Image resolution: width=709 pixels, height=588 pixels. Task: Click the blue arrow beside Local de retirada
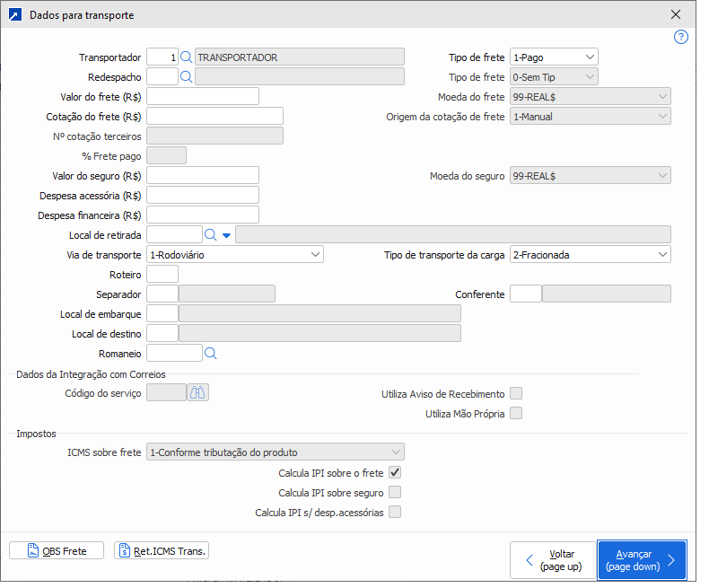(226, 235)
